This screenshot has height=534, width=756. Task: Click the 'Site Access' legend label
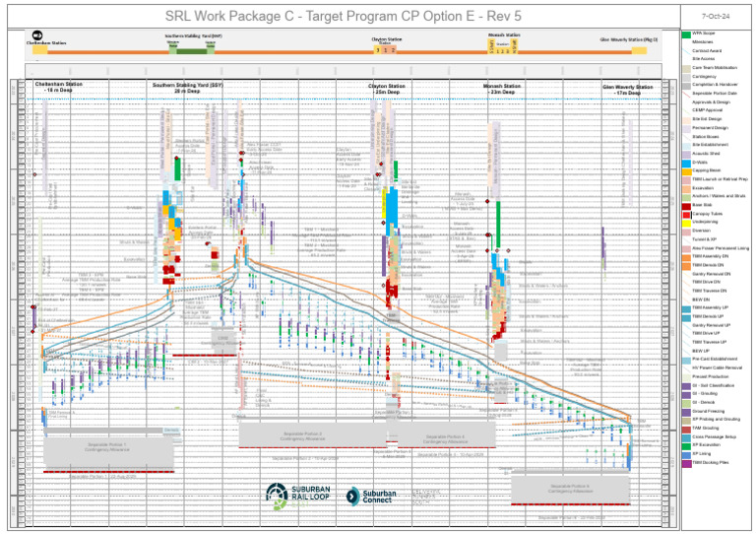pos(704,59)
